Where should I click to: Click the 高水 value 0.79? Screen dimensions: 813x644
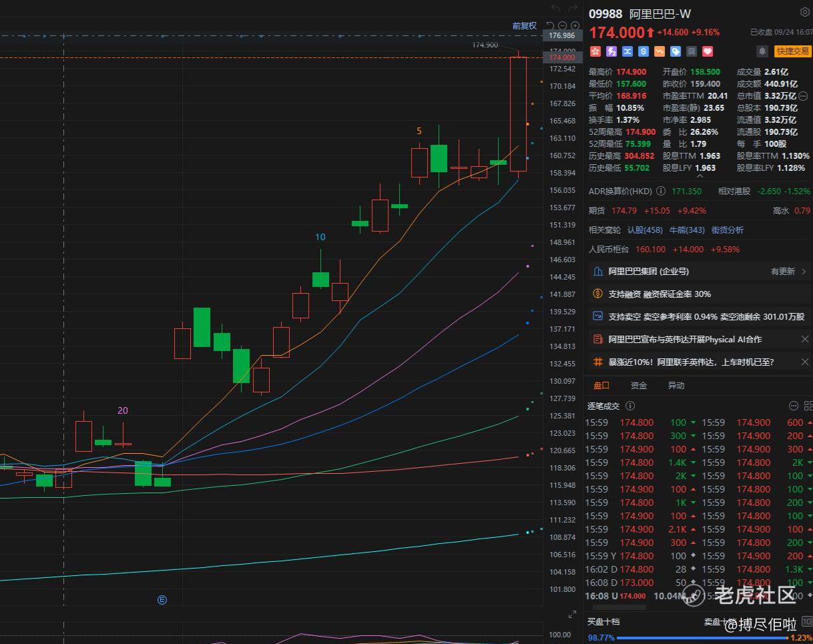coord(802,211)
